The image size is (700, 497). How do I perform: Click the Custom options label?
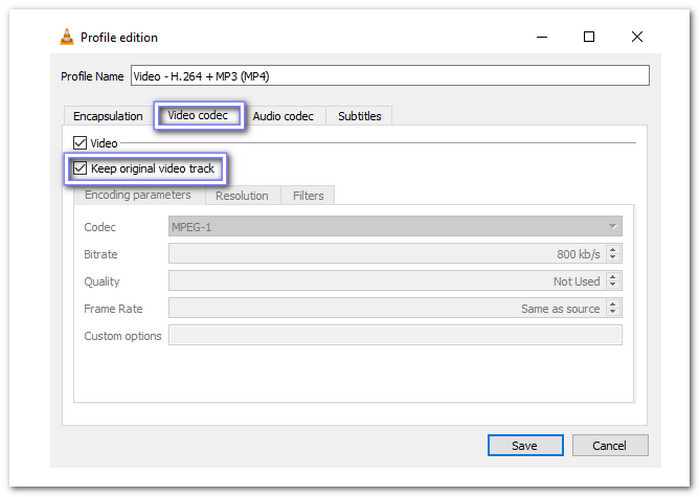pos(123,336)
